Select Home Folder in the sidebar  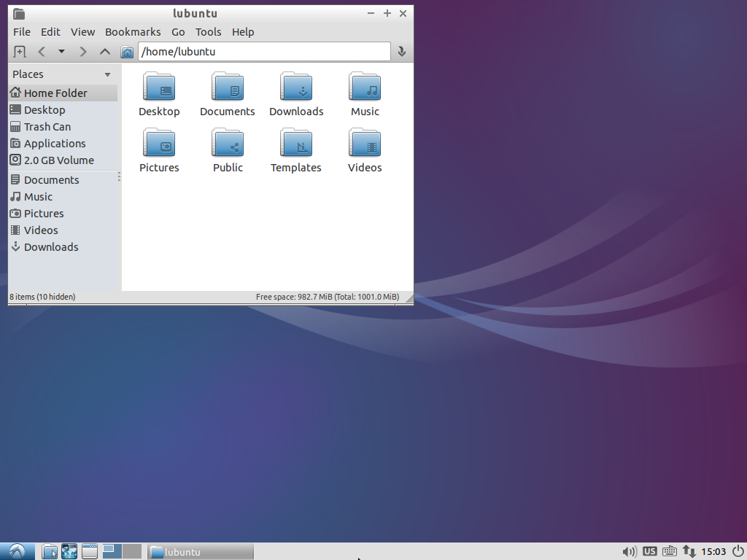coord(63,93)
